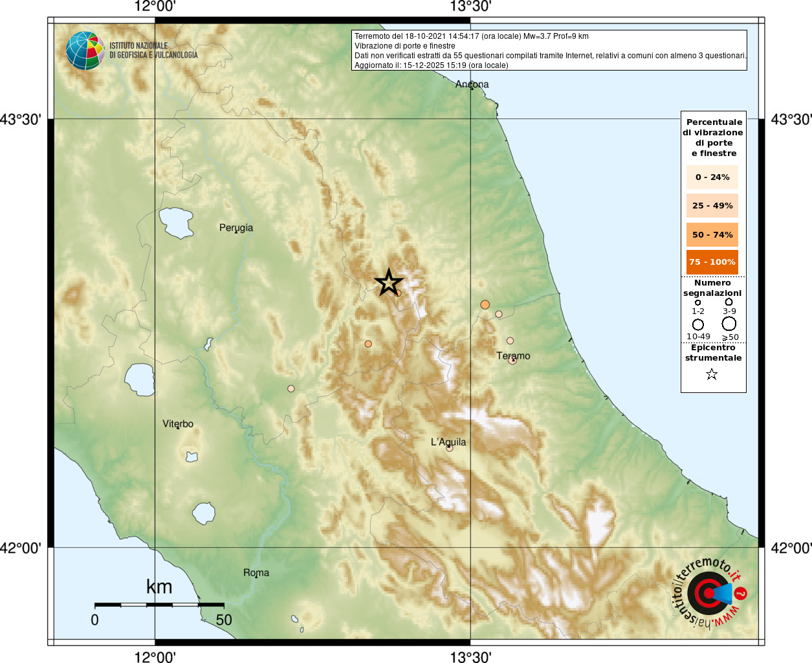Image resolution: width=812 pixels, height=663 pixels.
Task: Click the large orange circle near 13°30'
Action: click(485, 304)
